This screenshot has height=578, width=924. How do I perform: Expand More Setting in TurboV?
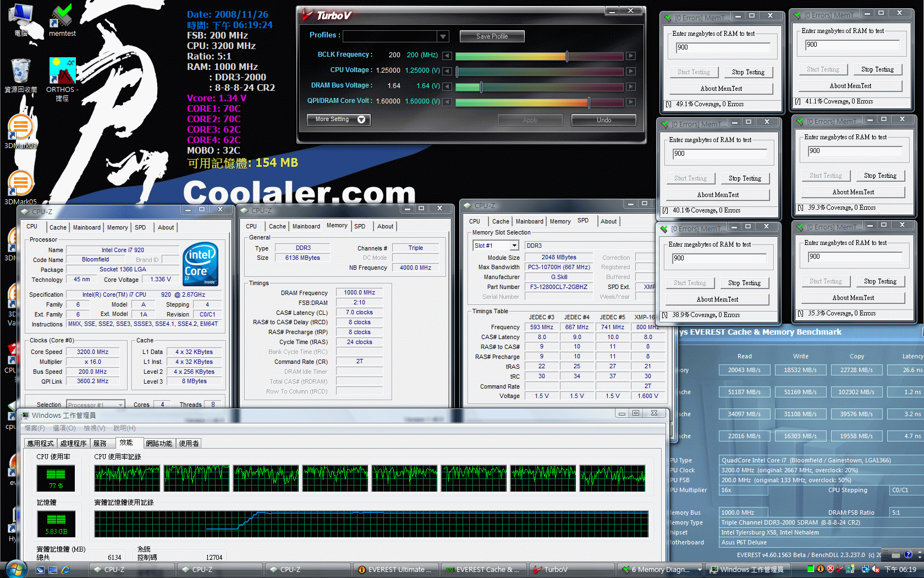[338, 119]
